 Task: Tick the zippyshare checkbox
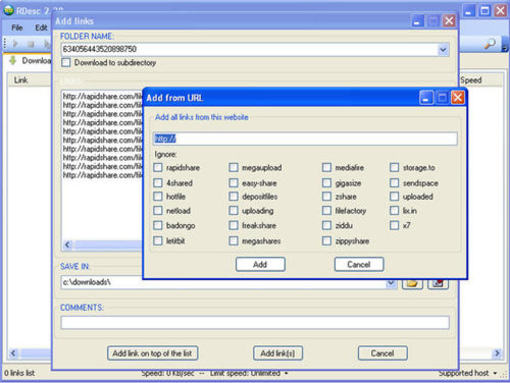tap(327, 241)
